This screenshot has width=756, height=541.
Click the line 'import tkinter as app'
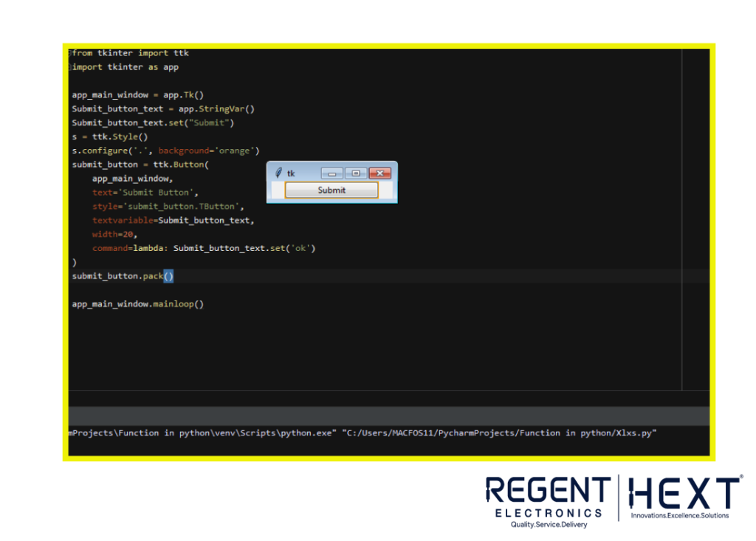125,67
